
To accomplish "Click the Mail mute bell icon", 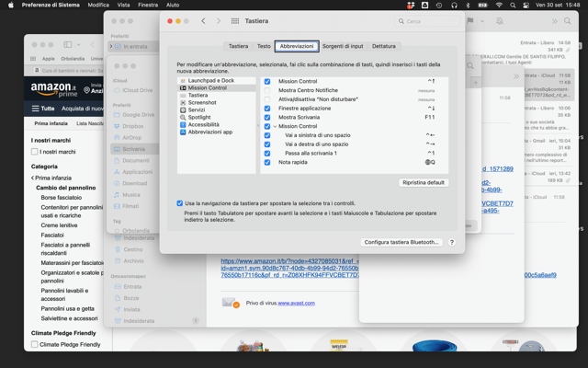I will click(500, 21).
